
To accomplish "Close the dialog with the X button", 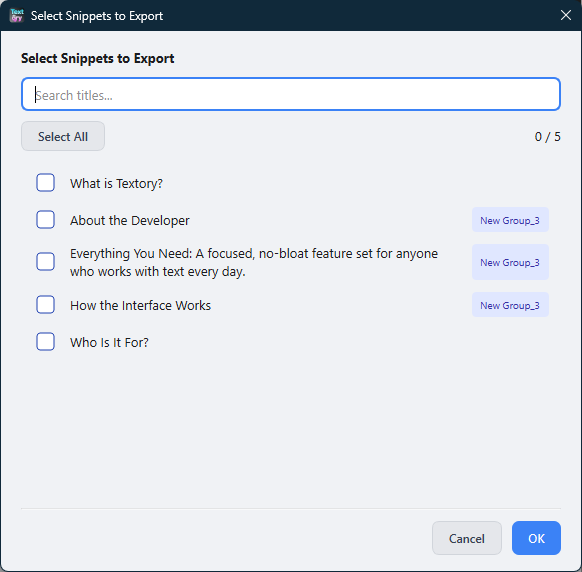I will click(x=566, y=15).
